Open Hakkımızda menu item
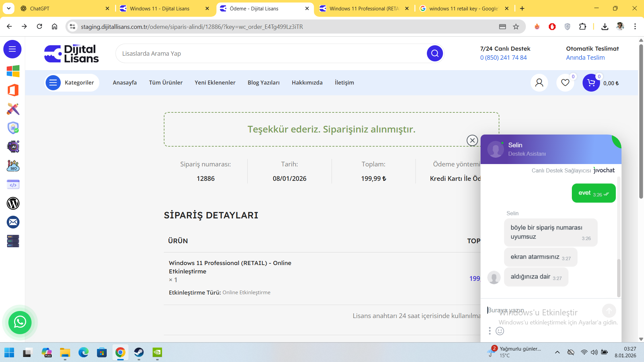 pos(307,83)
